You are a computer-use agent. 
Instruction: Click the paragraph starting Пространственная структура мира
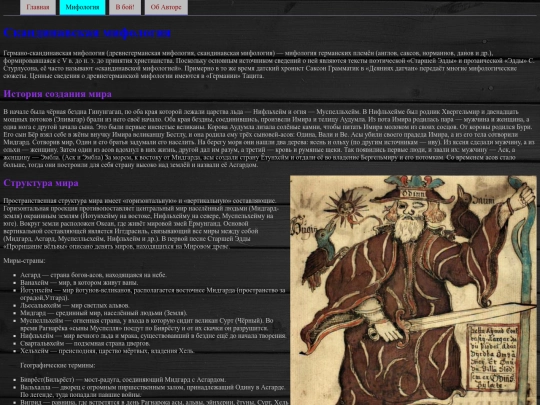(141, 223)
